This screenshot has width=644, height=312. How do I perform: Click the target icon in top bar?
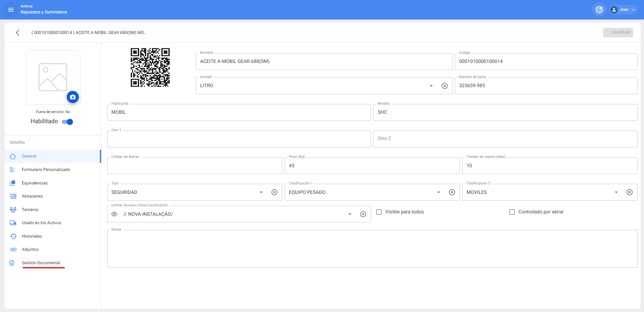click(599, 10)
